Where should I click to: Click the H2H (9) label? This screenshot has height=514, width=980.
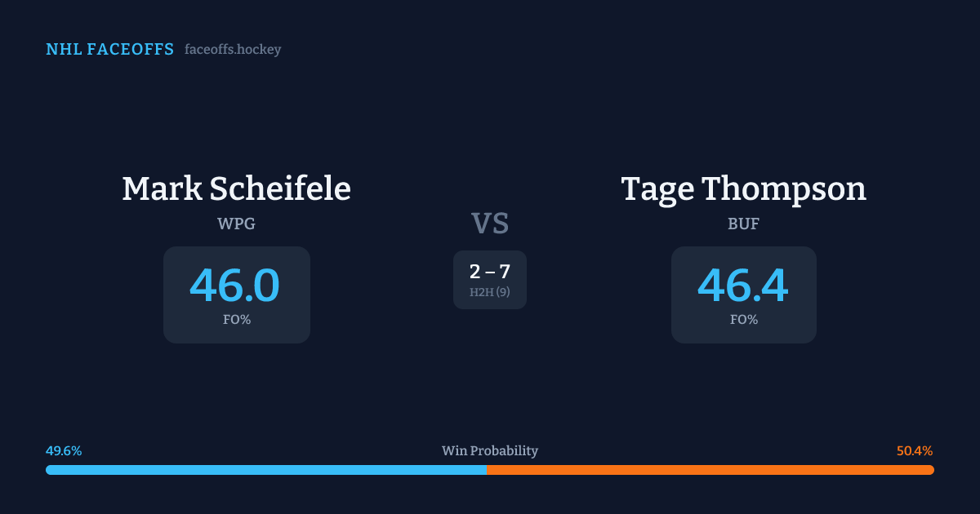tap(490, 292)
